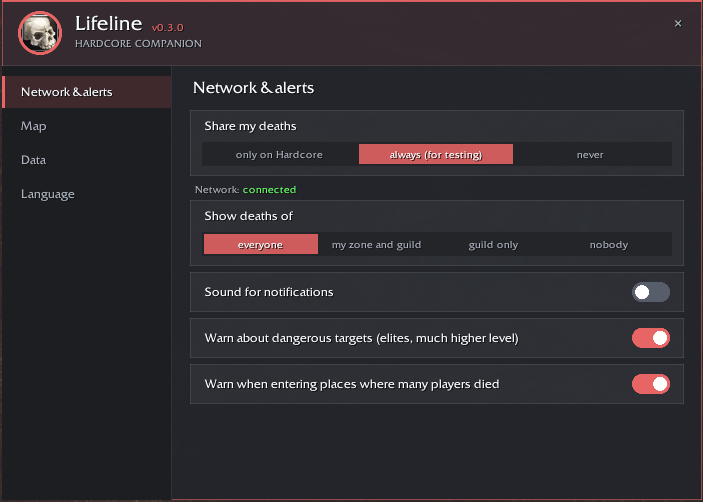Open the Network & alerts sidebar section
The width and height of the screenshot is (703, 502).
coord(87,92)
